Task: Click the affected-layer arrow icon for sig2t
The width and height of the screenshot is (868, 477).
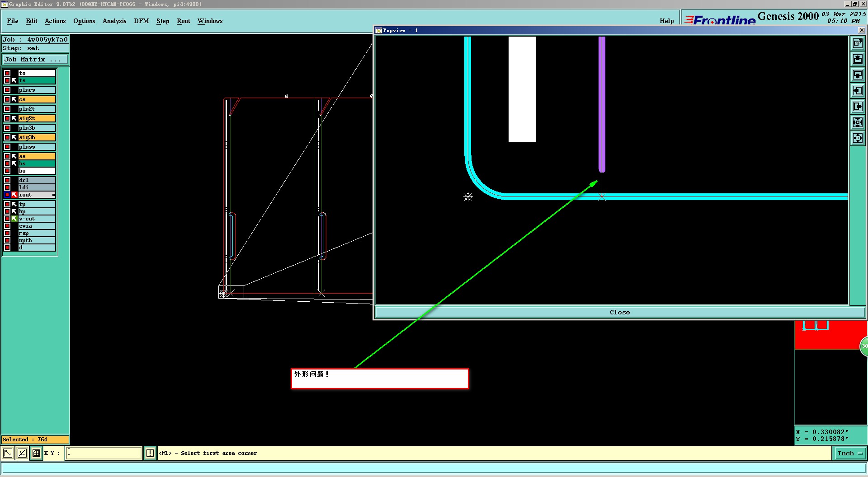Action: tap(14, 118)
